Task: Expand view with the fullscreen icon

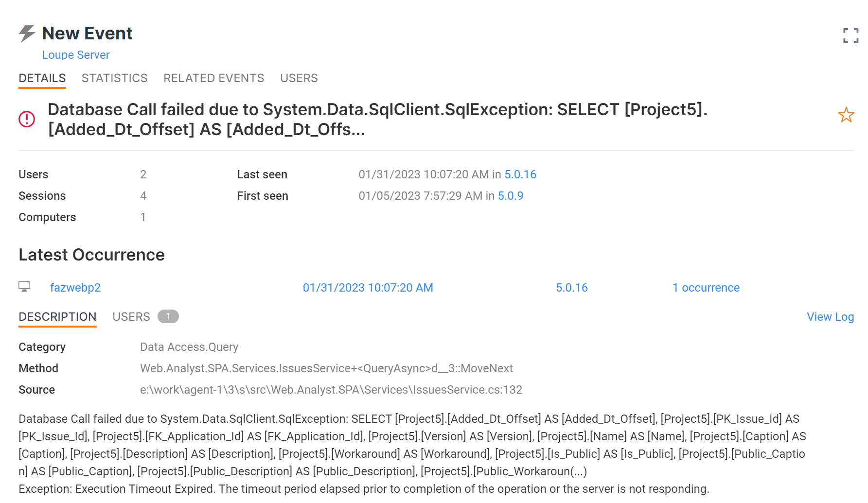Action: tap(850, 35)
